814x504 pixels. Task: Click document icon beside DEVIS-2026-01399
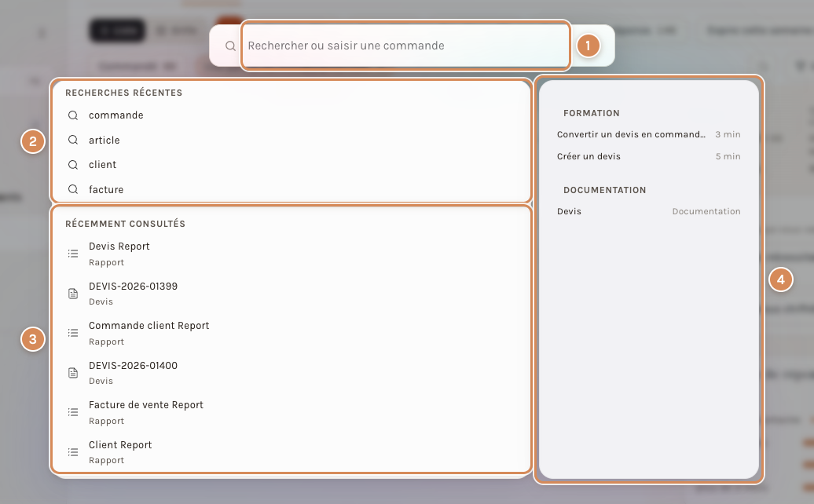[73, 294]
